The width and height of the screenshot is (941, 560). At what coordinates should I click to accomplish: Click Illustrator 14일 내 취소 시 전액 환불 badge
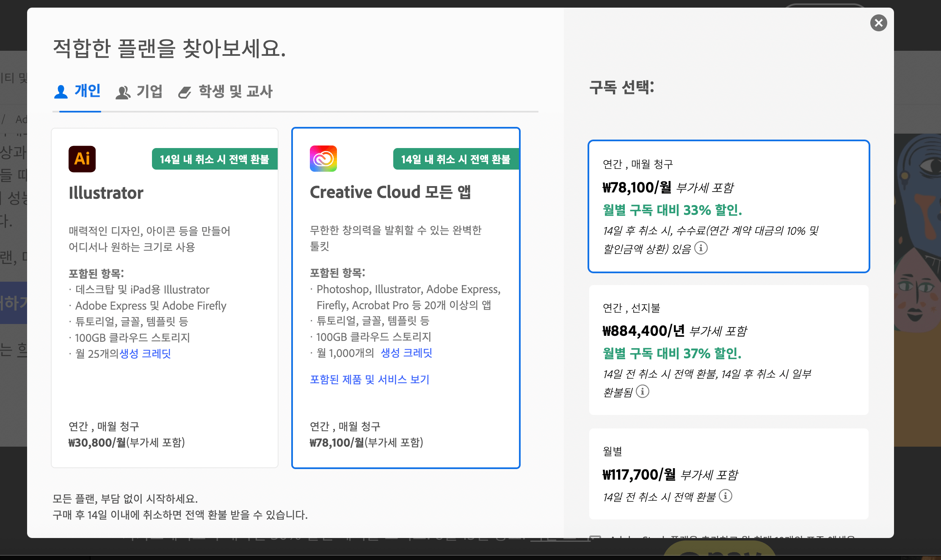pyautogui.click(x=214, y=159)
